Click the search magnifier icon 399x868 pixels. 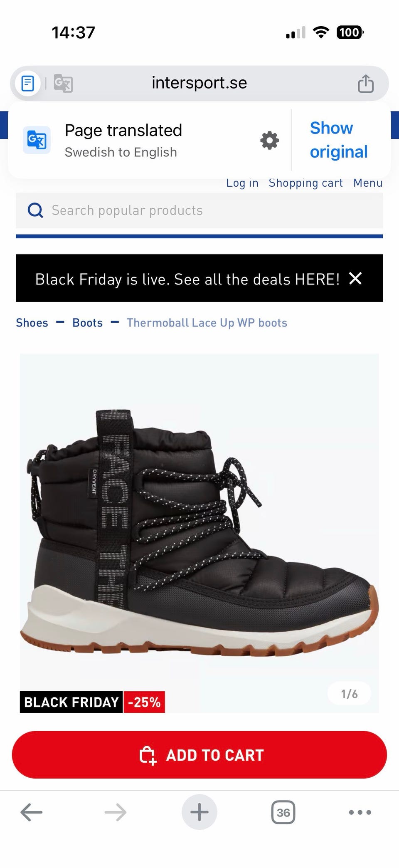tap(35, 210)
